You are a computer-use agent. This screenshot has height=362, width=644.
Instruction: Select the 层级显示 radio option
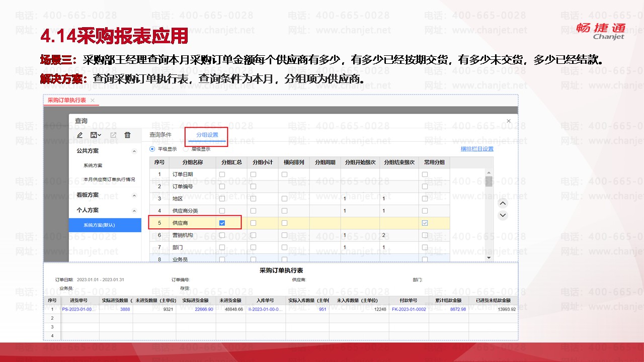pos(186,149)
